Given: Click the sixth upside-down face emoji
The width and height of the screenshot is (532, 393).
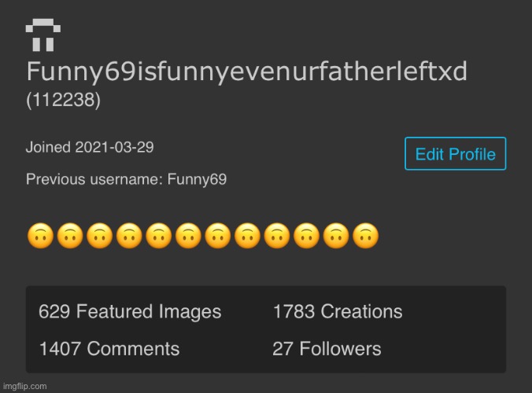Looking at the screenshot, I should 188,236.
